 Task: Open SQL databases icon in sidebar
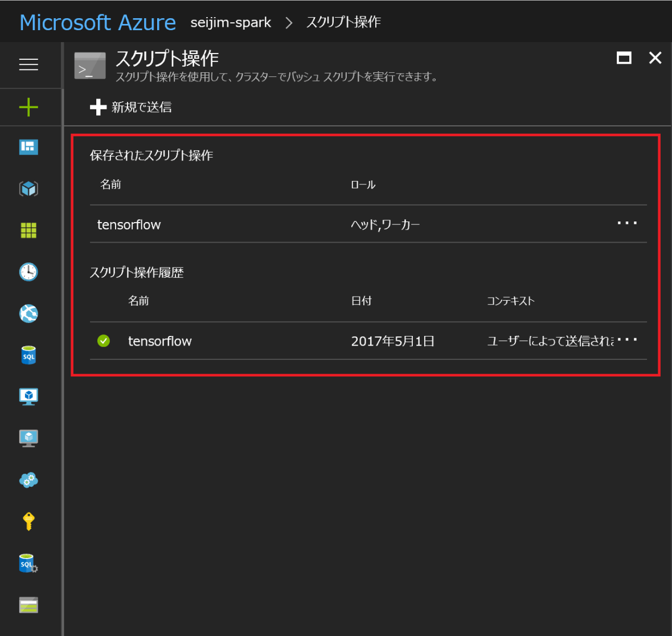pos(28,355)
